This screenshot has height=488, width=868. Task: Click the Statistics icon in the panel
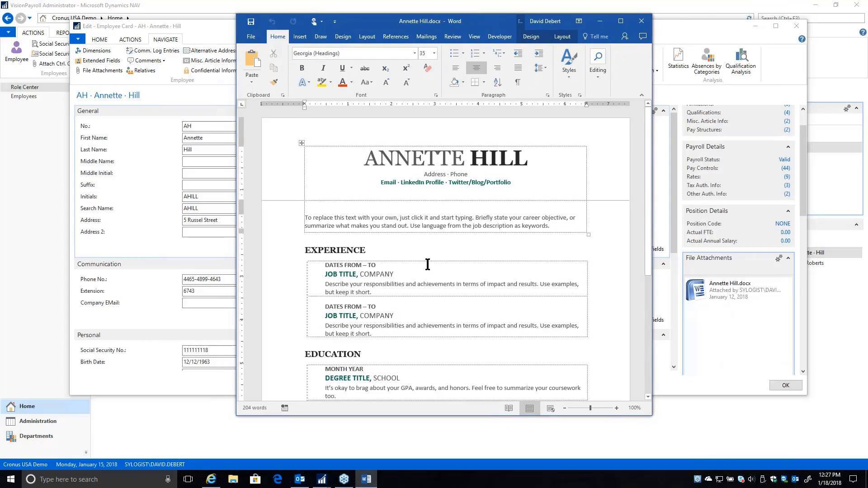pos(678,59)
